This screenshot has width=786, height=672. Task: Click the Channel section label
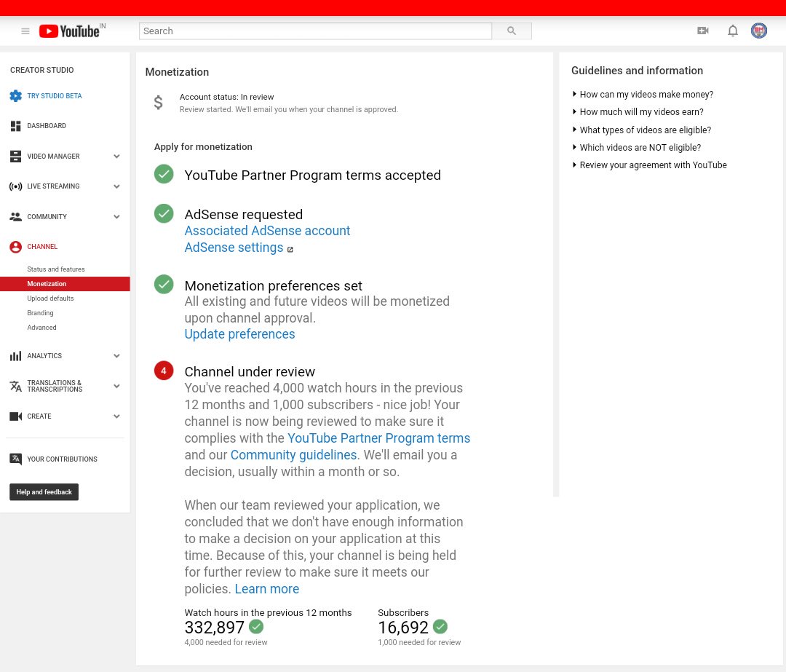[x=42, y=247]
